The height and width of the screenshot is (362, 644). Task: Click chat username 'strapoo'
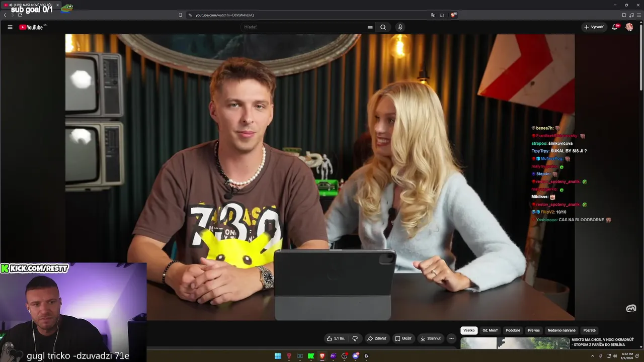(x=539, y=143)
